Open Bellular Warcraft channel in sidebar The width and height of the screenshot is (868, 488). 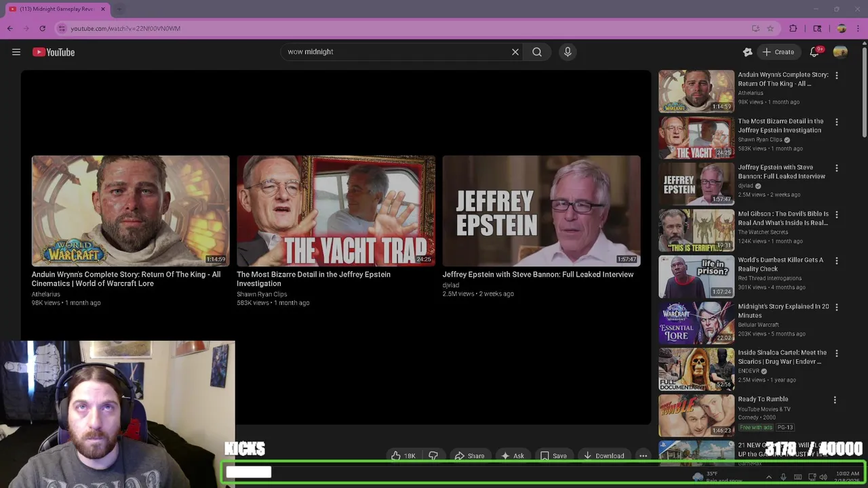pyautogui.click(x=758, y=325)
